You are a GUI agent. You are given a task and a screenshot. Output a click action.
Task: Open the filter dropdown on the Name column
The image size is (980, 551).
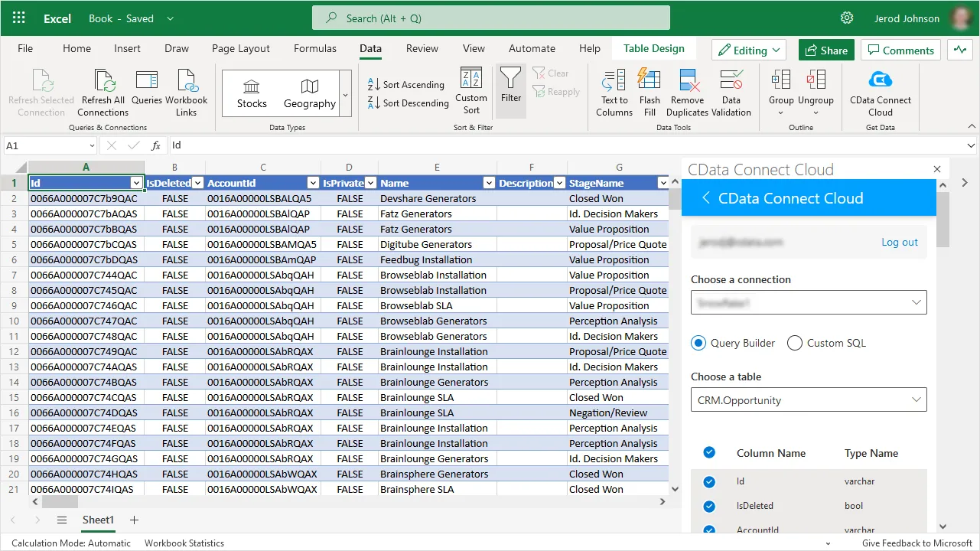coord(489,183)
